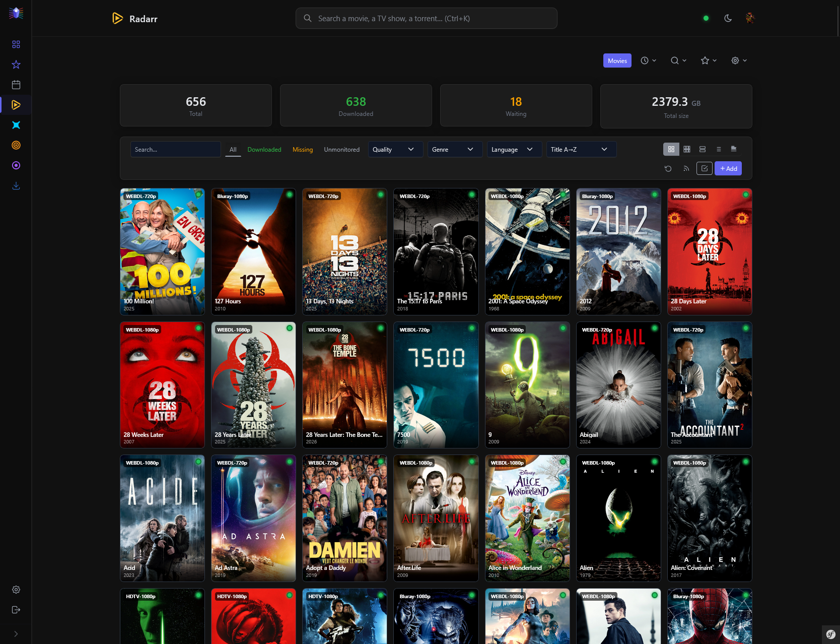Viewport: 840px width, 644px height.
Task: Select the Unmonitored filter tab
Action: [342, 150]
